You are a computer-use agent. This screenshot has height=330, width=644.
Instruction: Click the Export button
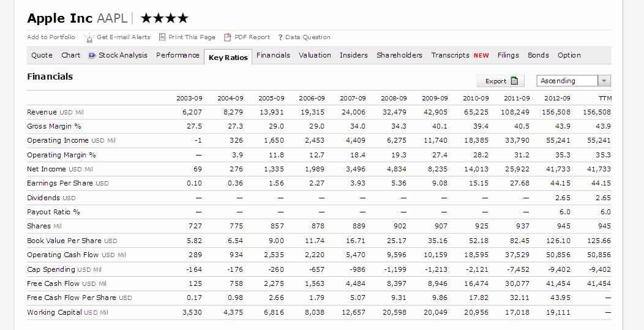[500, 81]
